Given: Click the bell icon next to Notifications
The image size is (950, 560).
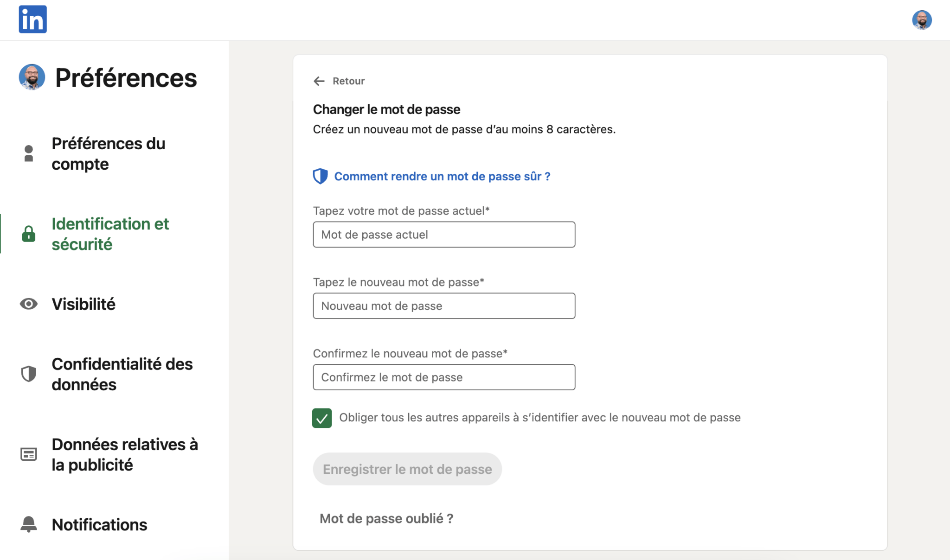Looking at the screenshot, I should point(29,524).
